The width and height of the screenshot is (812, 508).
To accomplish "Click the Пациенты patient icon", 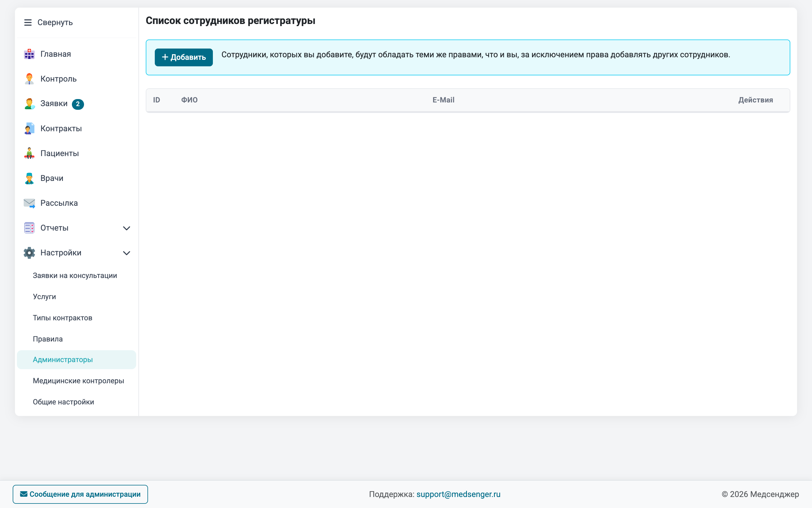I will (x=29, y=154).
